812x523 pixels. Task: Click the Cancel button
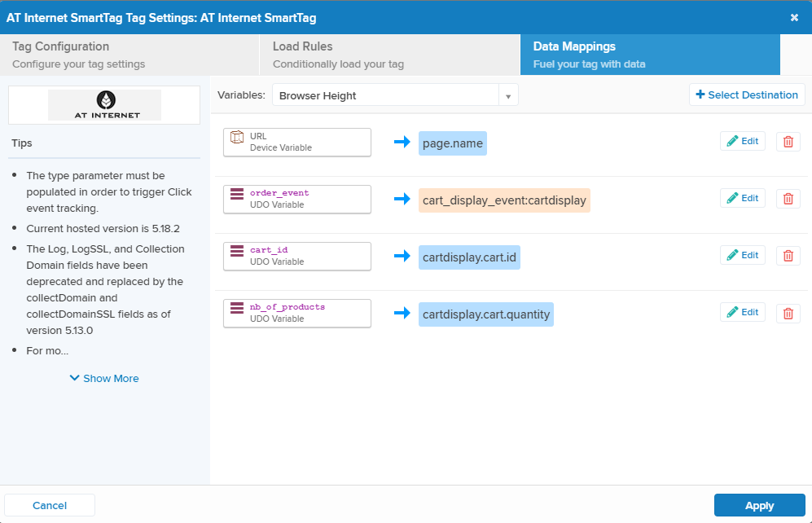point(50,505)
